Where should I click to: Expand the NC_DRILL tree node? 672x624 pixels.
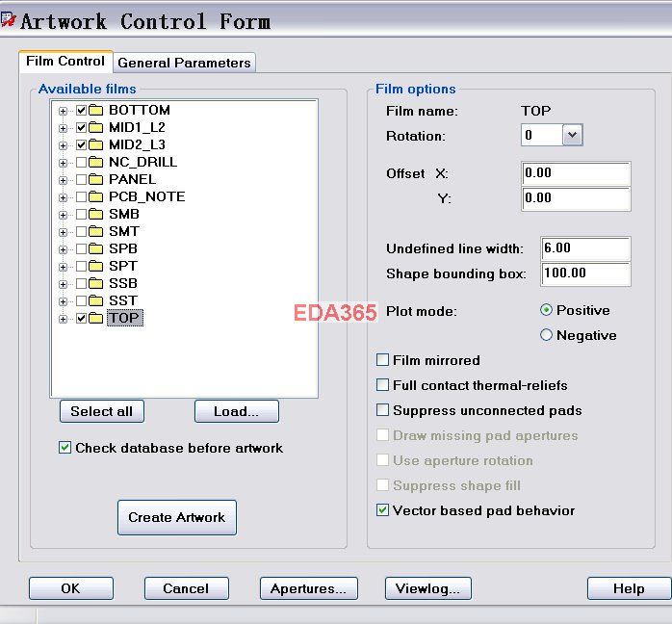63,164
